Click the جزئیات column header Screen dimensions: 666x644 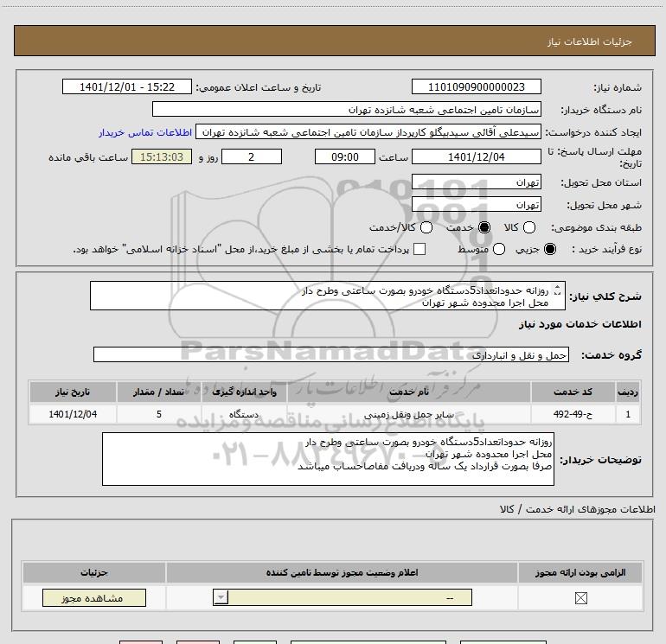click(94, 572)
